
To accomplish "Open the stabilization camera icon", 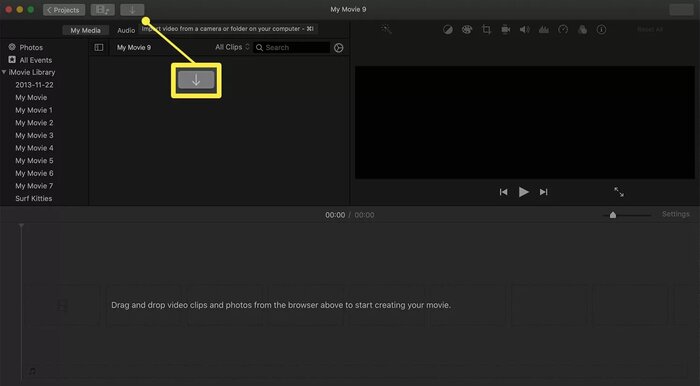I will (x=506, y=30).
